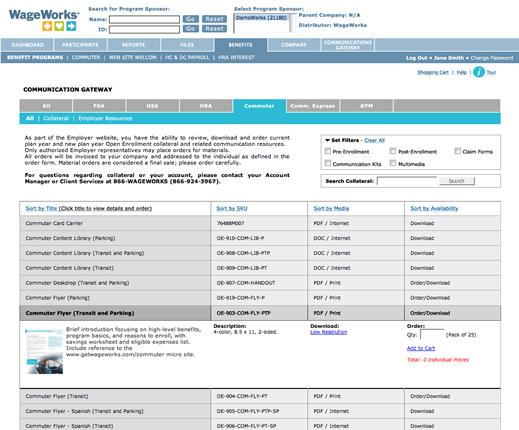
Task: Click the WageWorks logo
Action: click(44, 20)
